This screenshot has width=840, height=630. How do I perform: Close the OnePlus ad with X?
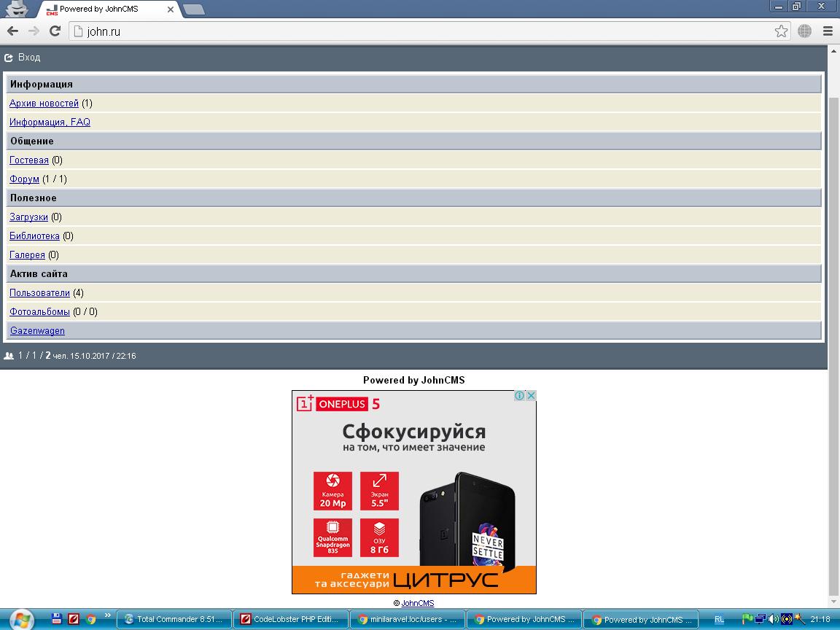tap(531, 395)
